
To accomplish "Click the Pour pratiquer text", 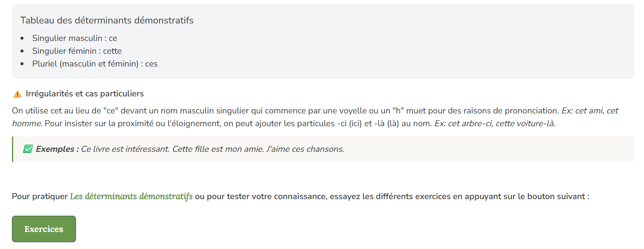I will tap(40, 197).
